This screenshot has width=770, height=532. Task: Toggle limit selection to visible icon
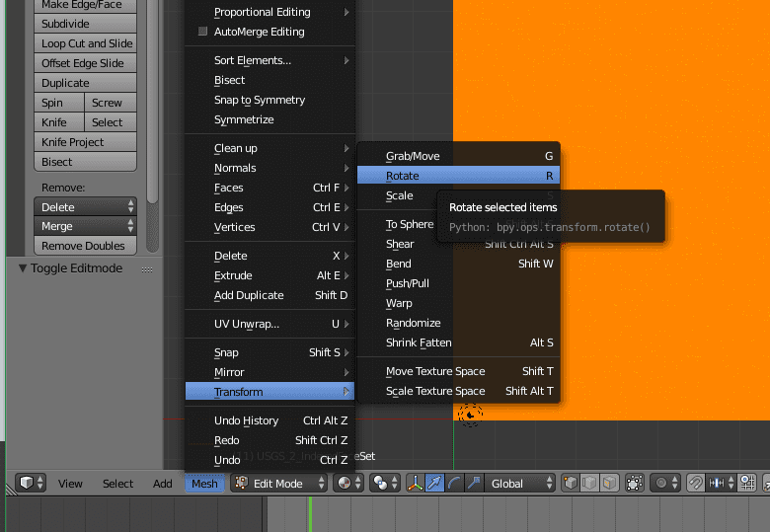(x=634, y=484)
